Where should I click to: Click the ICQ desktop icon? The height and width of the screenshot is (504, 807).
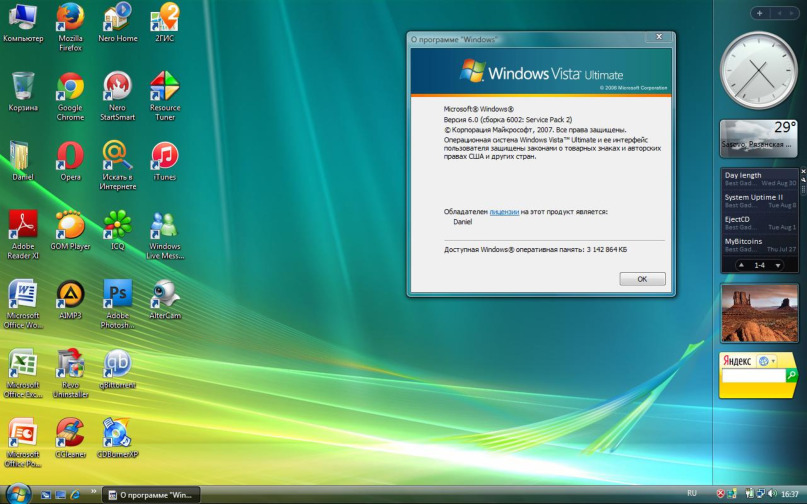117,225
